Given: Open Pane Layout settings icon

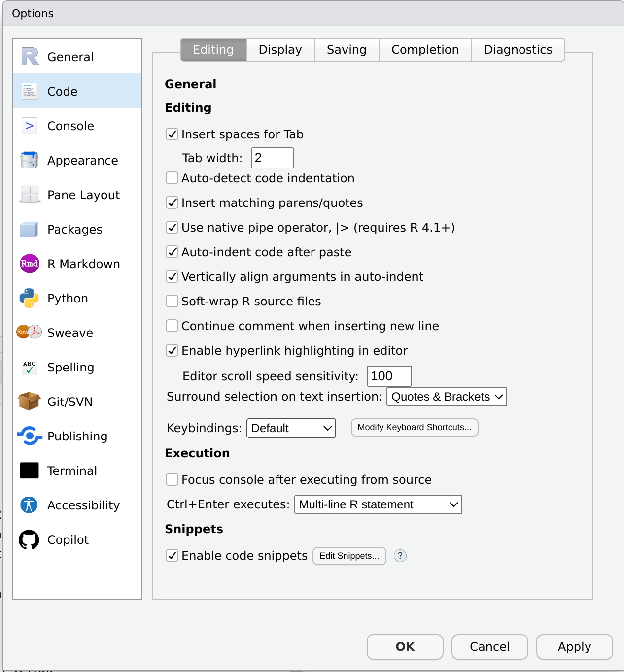Looking at the screenshot, I should [x=29, y=195].
